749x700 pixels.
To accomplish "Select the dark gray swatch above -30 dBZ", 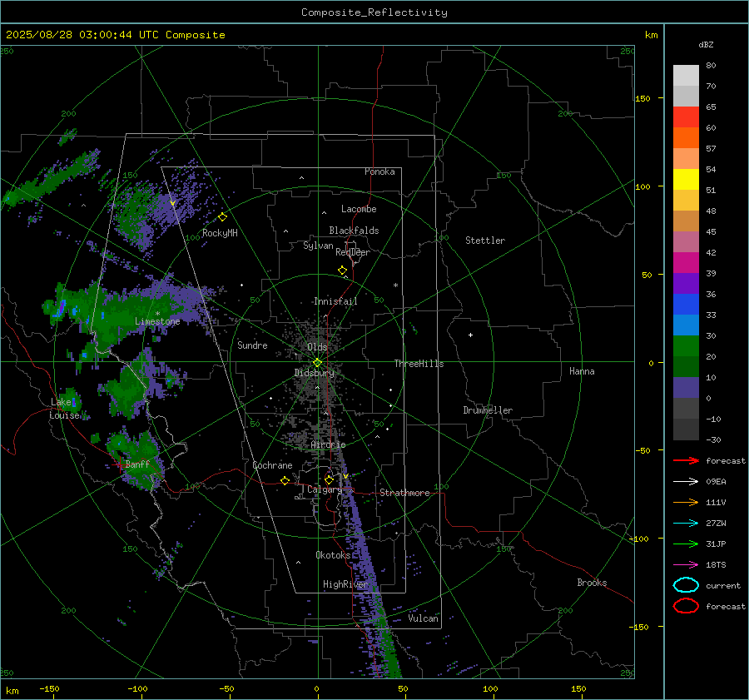I will (x=686, y=429).
